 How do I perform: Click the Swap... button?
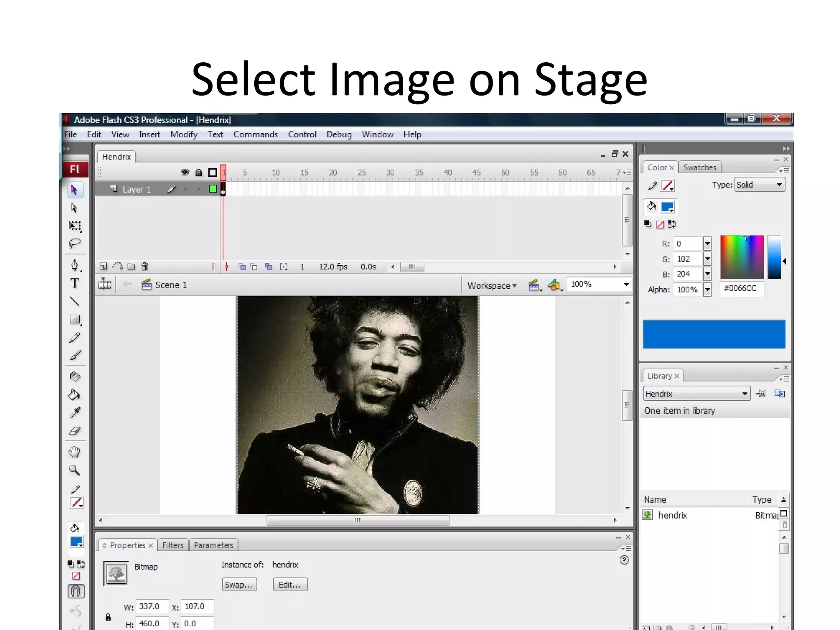239,584
